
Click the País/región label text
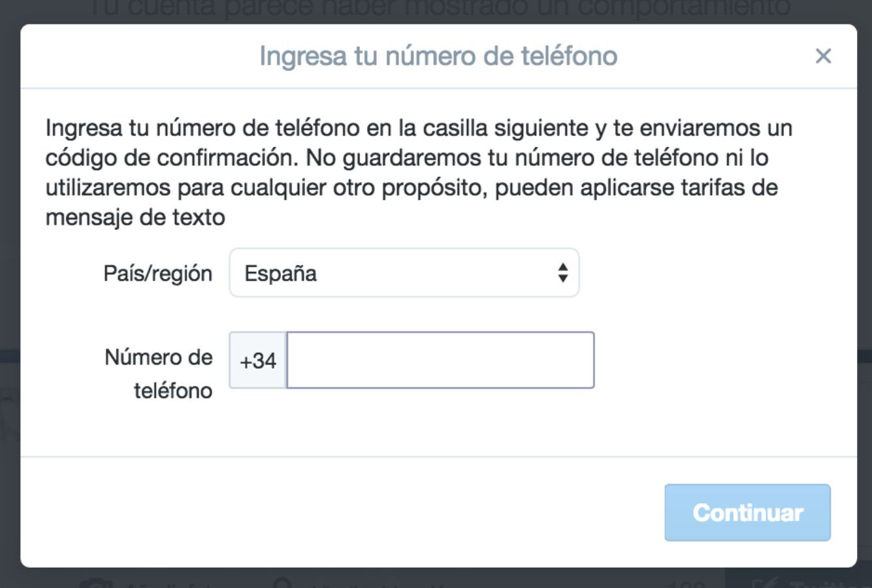tap(157, 274)
